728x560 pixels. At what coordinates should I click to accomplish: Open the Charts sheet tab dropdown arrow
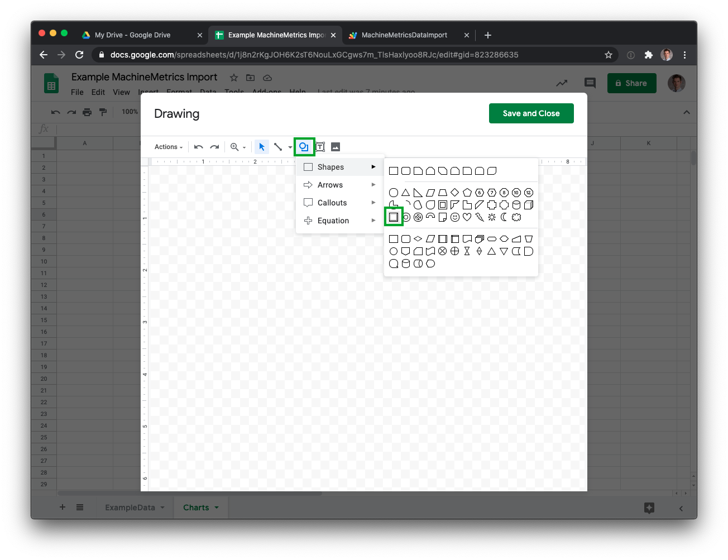click(x=217, y=508)
